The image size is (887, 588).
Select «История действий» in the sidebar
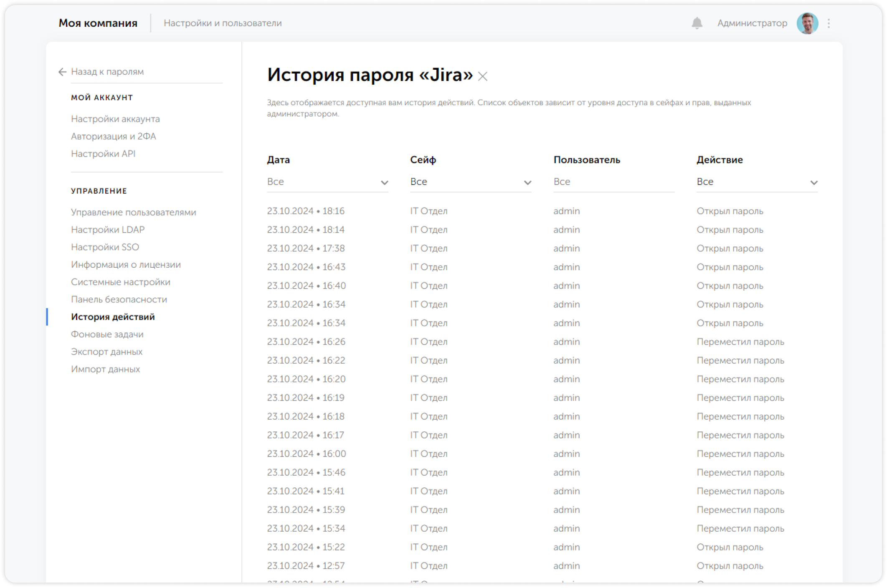click(114, 317)
